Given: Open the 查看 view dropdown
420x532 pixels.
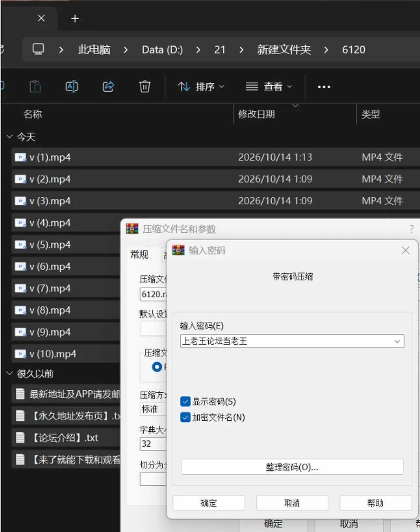Looking at the screenshot, I should coord(269,87).
